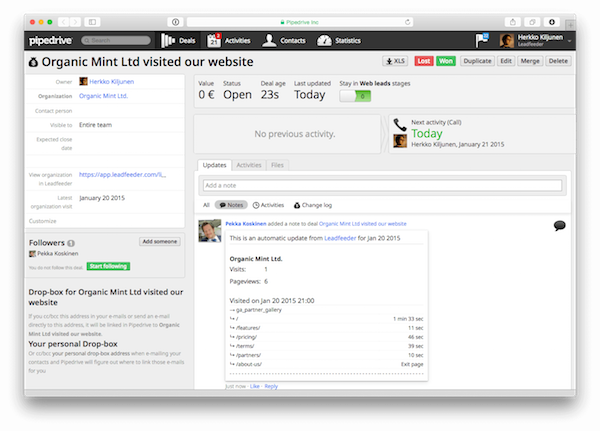
Task: Export deal as XLS
Action: click(395, 61)
